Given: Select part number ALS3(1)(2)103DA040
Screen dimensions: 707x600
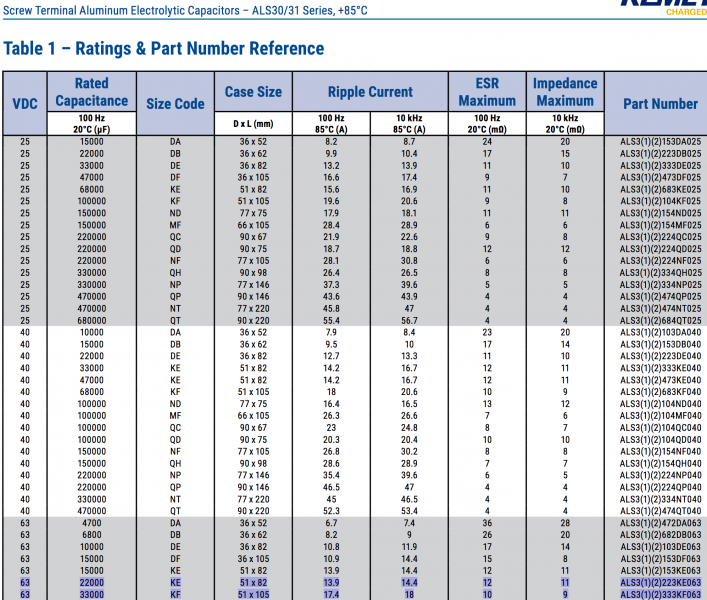Looking at the screenshot, I should (661, 332).
